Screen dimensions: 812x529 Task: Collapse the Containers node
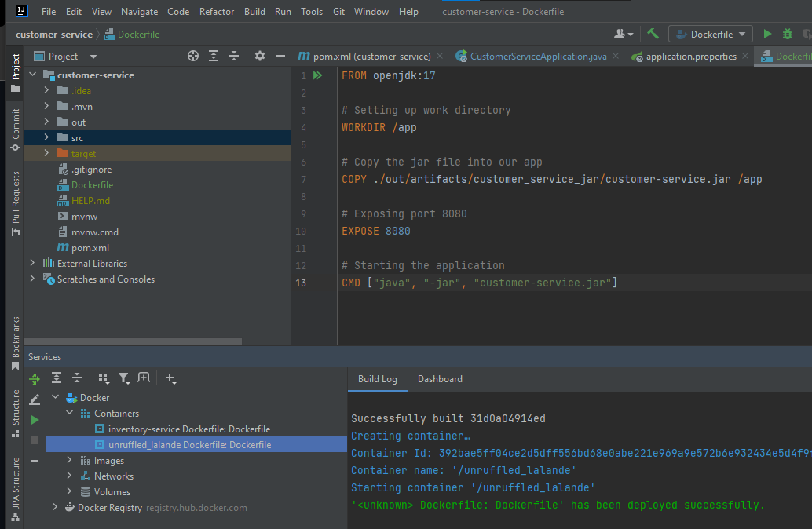(69, 413)
